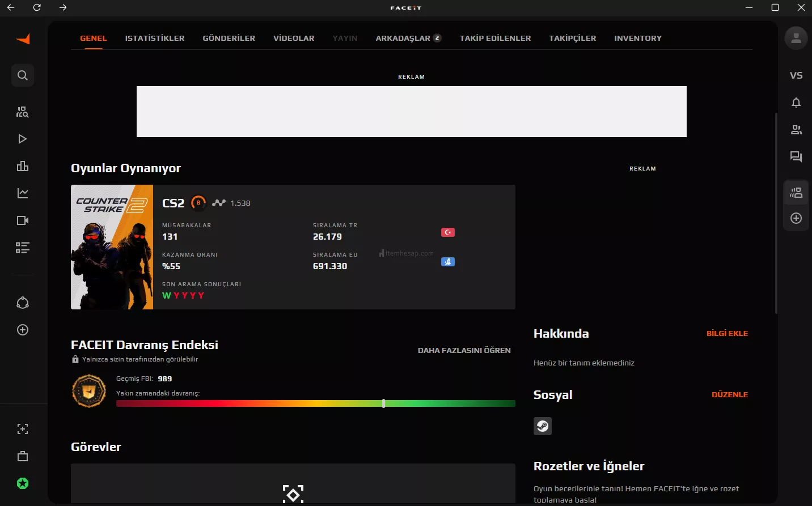Open the leaderboard rankings podium icon
Image resolution: width=812 pixels, height=506 pixels.
(x=23, y=166)
